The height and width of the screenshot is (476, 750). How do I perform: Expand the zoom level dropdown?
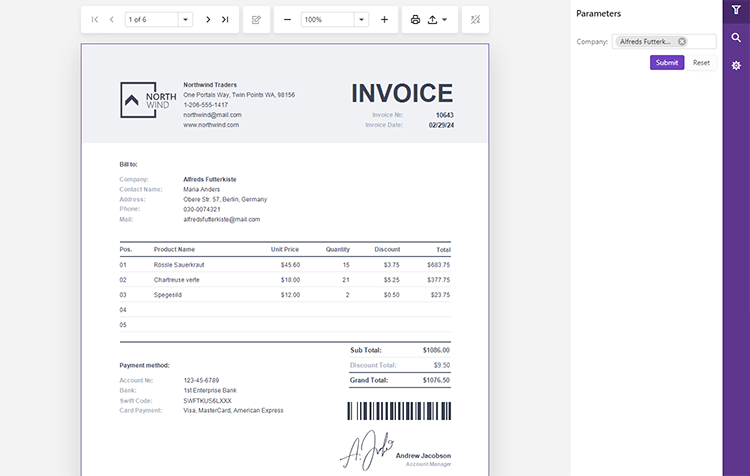click(361, 20)
